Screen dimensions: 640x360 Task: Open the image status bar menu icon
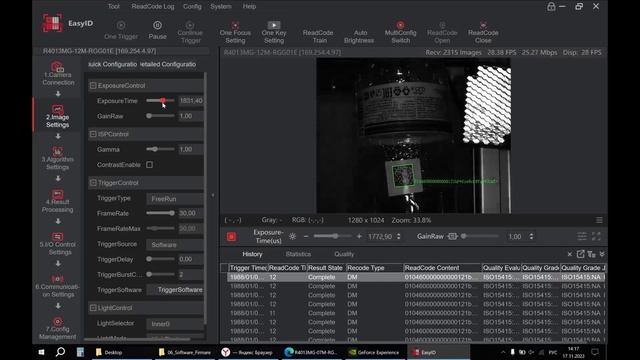coord(599,220)
